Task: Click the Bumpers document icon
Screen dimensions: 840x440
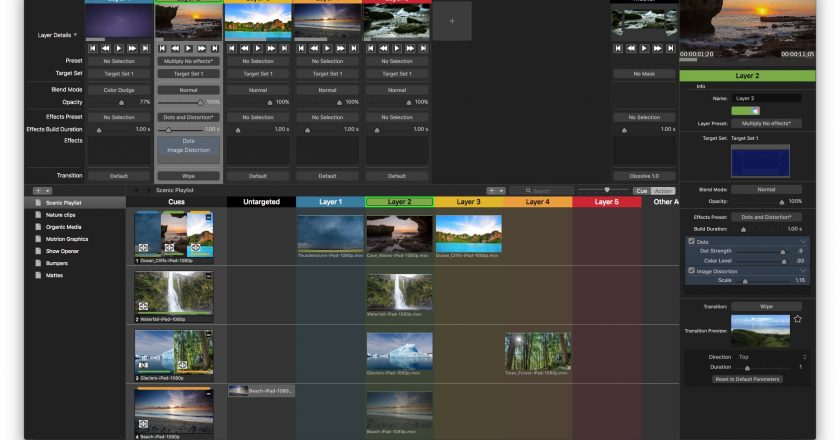Action: pos(38,263)
